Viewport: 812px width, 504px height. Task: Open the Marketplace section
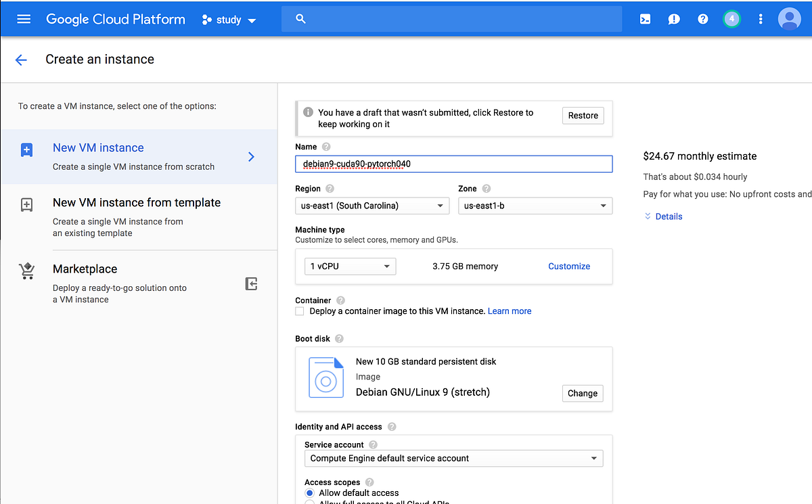click(x=85, y=269)
